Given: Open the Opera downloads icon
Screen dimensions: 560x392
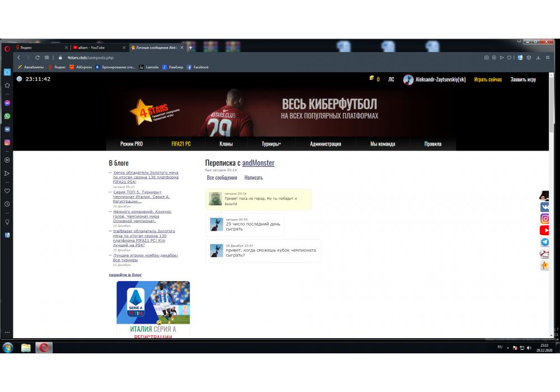Looking at the screenshot, I should coord(538,58).
